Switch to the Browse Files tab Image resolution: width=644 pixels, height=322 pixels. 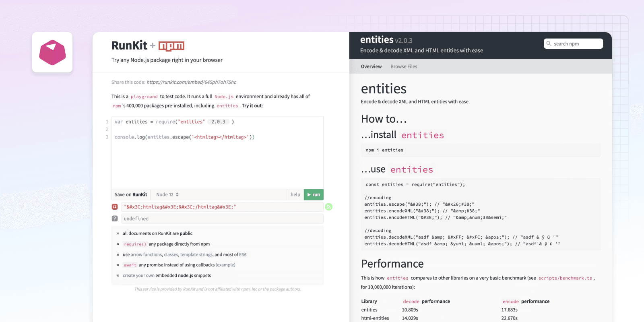coord(404,66)
